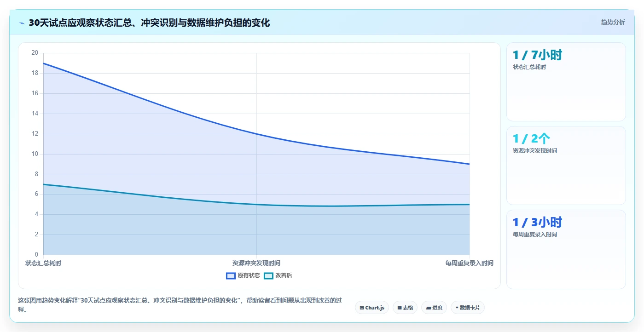Screen dimensions: 644x332
Task: Select the 数据卡片 tag
Action: [468, 308]
